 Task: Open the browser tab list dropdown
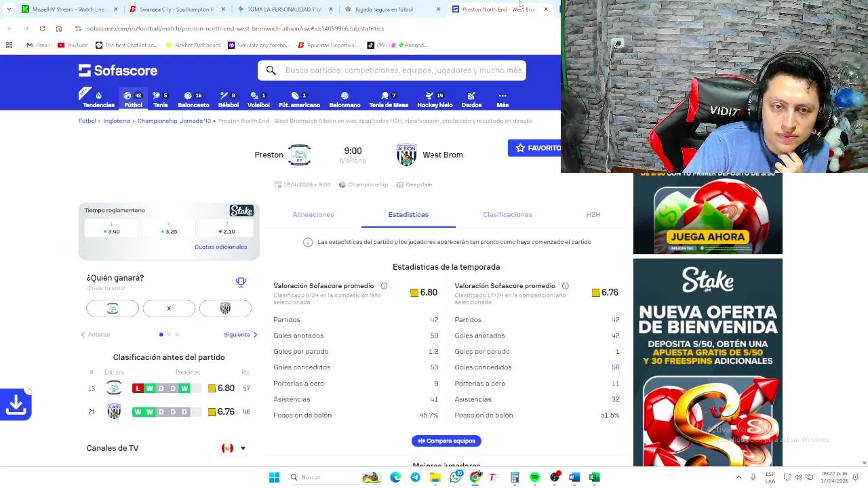pyautogui.click(x=9, y=9)
